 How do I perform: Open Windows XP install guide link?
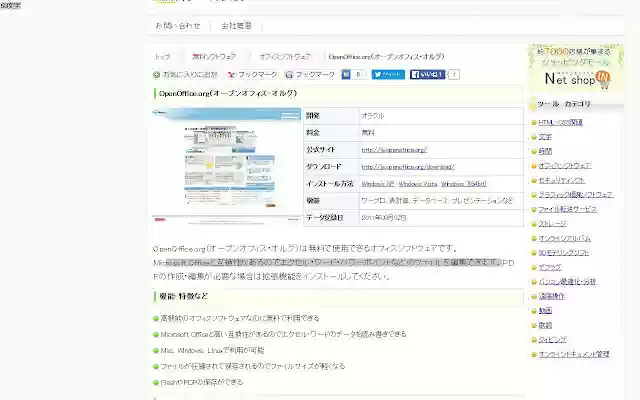[x=378, y=184]
